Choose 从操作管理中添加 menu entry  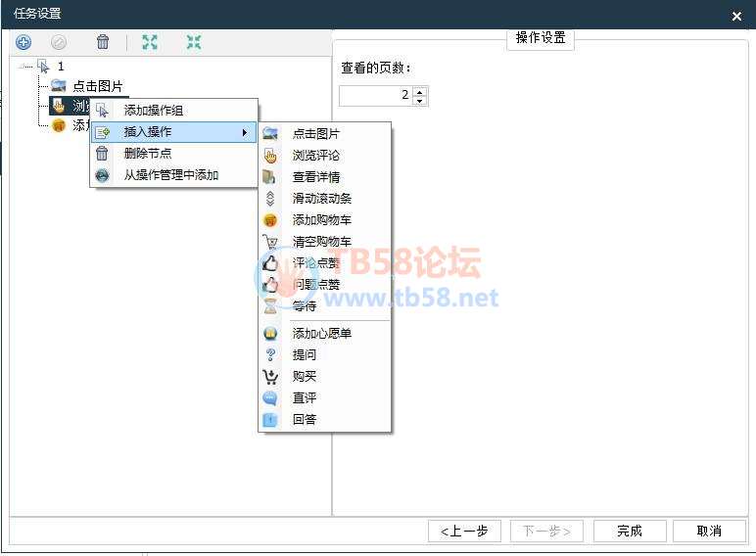(173, 175)
